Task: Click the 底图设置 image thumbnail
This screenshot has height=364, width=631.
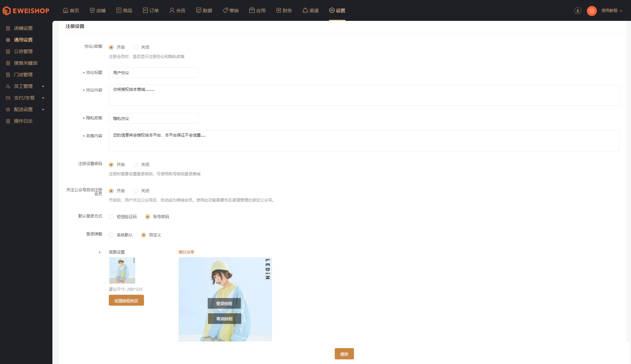Action: [122, 271]
